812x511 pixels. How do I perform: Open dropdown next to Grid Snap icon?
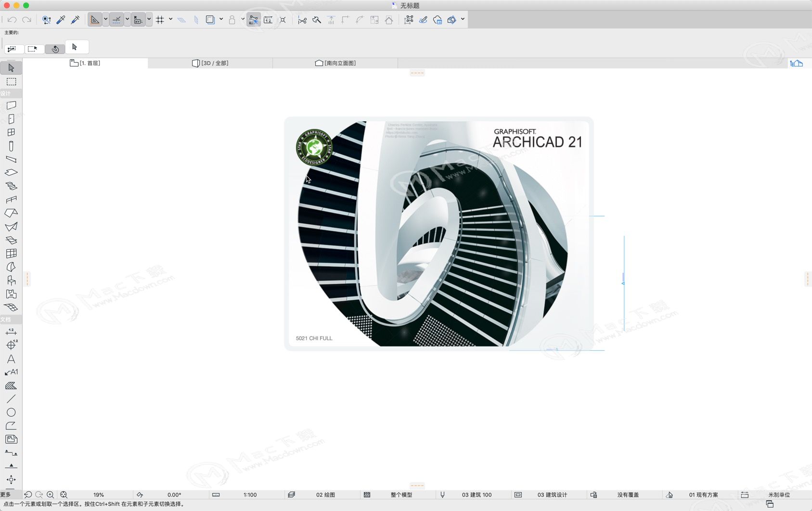(170, 20)
